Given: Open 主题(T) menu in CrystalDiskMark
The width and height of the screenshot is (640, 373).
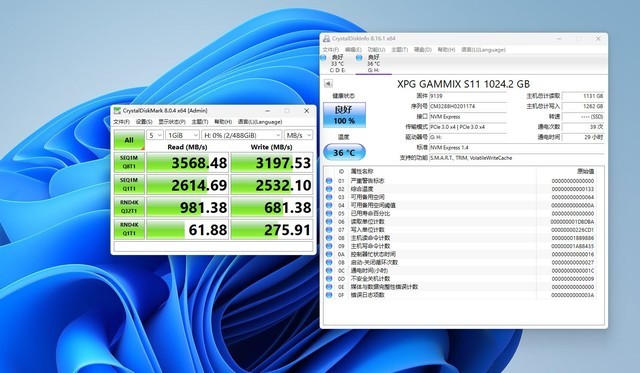Looking at the screenshot, I should point(200,122).
